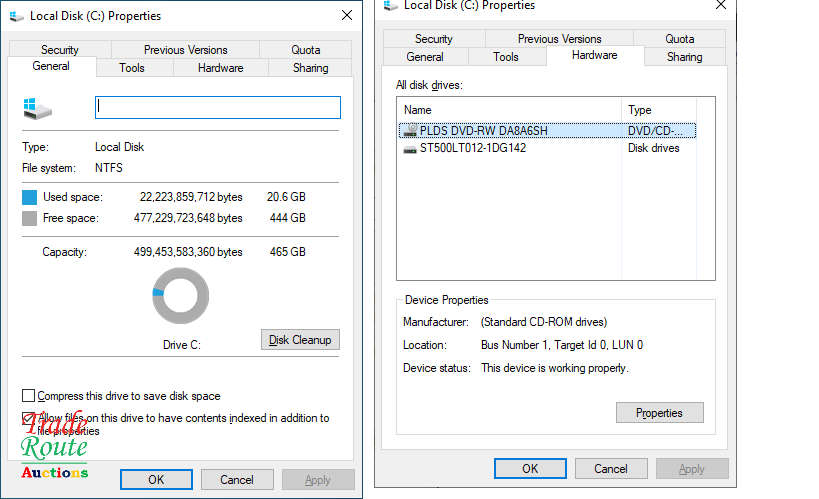Click the disk usage donut chart
Screen dimensions: 819x499
point(181,297)
